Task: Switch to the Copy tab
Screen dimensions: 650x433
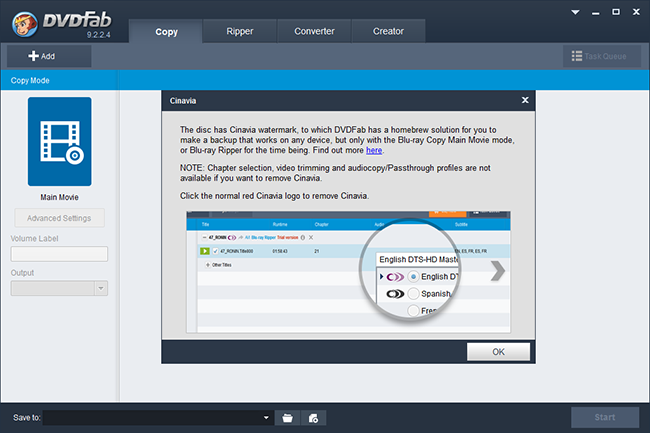Action: tap(166, 31)
